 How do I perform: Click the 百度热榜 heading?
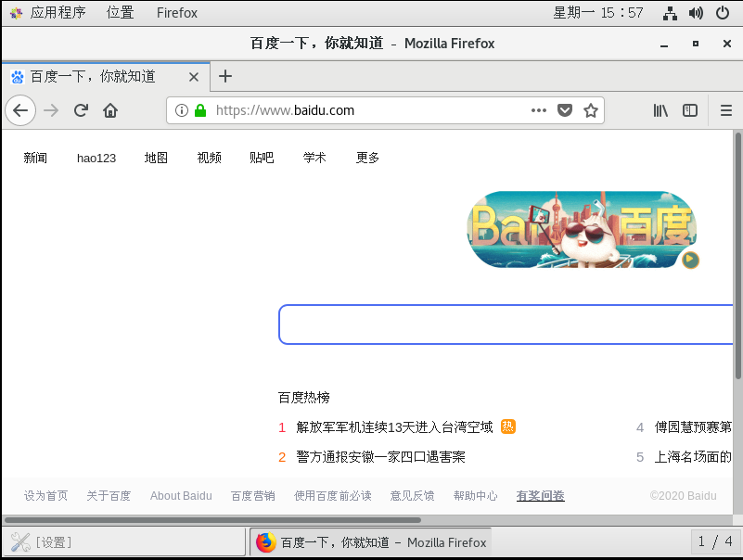(303, 398)
